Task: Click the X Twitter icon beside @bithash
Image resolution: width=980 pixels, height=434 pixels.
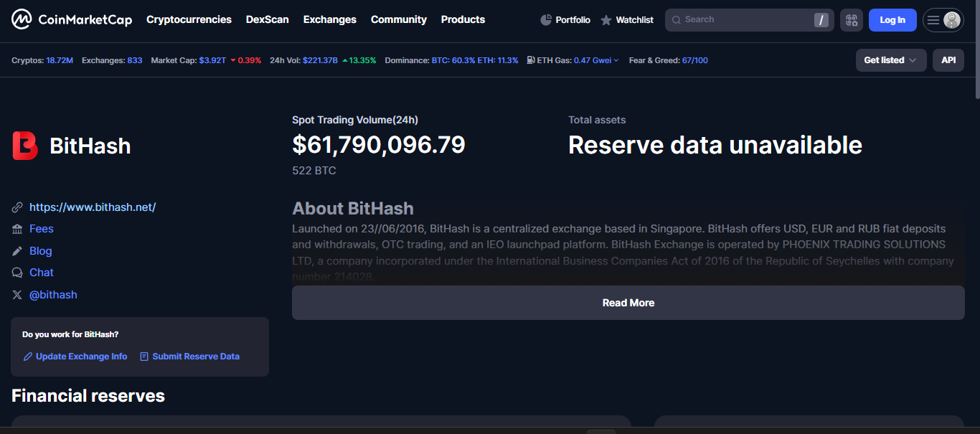Action: tap(17, 295)
